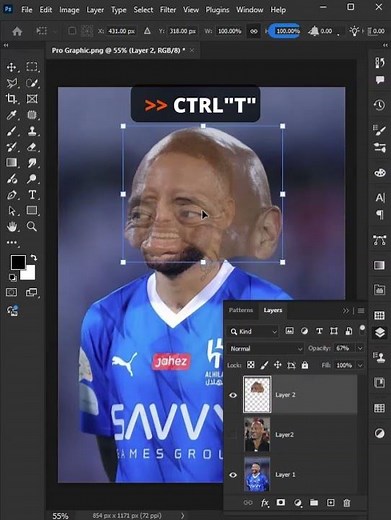Click the zoom percentage field 55%
391x520 pixels.
click(x=61, y=515)
